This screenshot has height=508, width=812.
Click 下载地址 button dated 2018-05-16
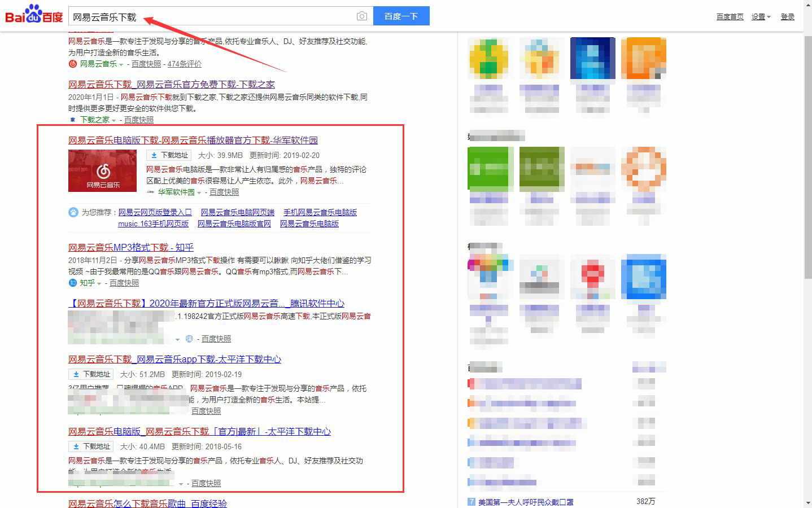(x=91, y=446)
